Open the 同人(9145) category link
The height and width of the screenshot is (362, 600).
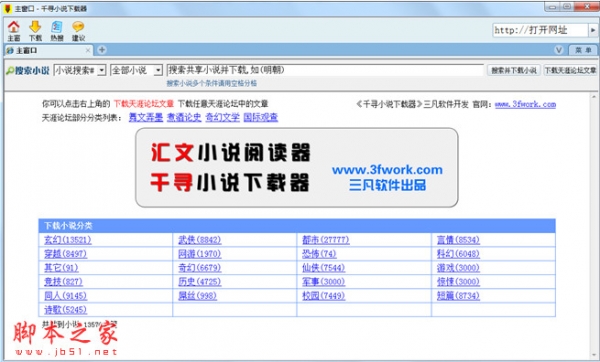click(65, 295)
